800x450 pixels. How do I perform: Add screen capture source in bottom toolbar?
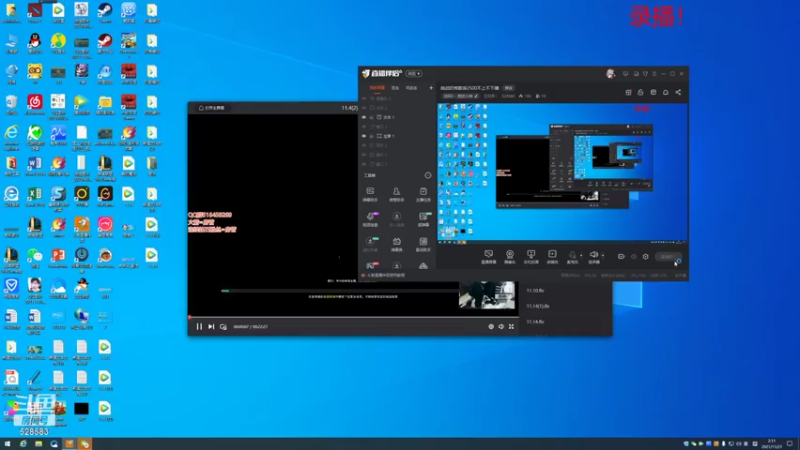pyautogui.click(x=488, y=257)
